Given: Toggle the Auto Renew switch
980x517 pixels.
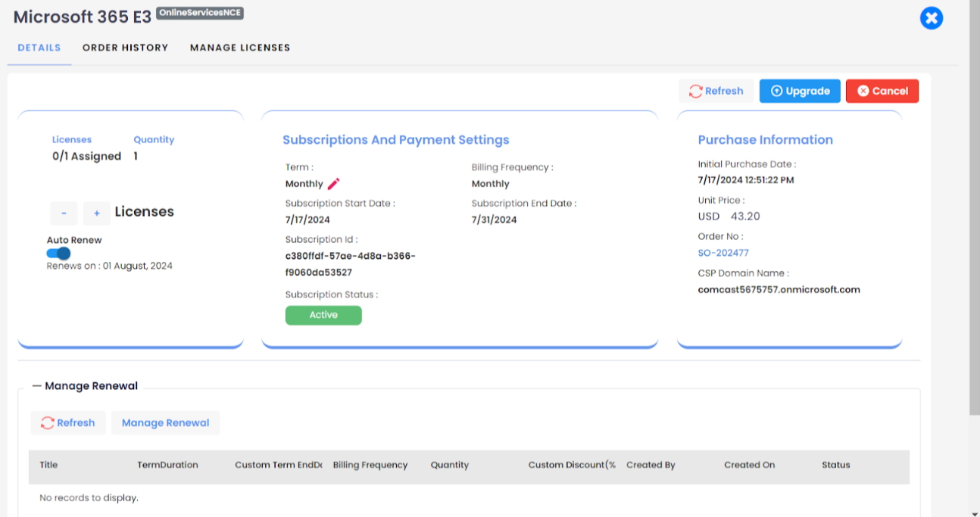Looking at the screenshot, I should [x=59, y=254].
